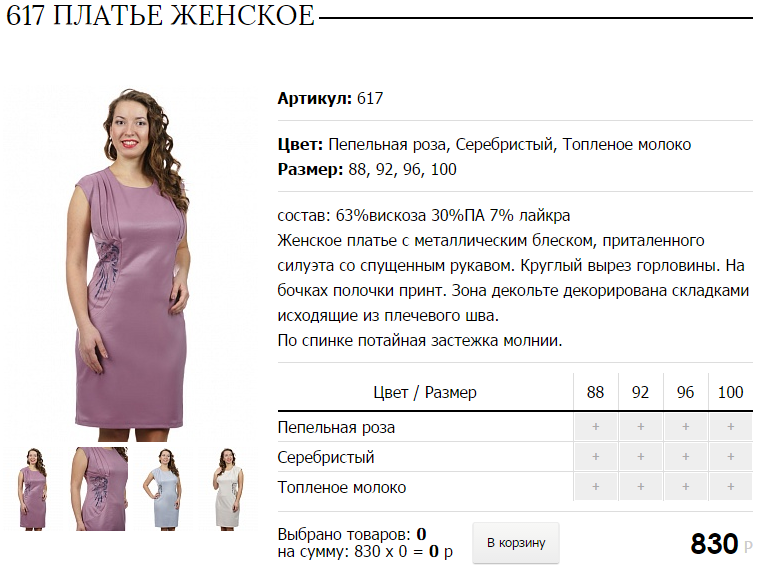Add Серебристый dress in size 96
This screenshot has width=767, height=568.
tap(685, 457)
